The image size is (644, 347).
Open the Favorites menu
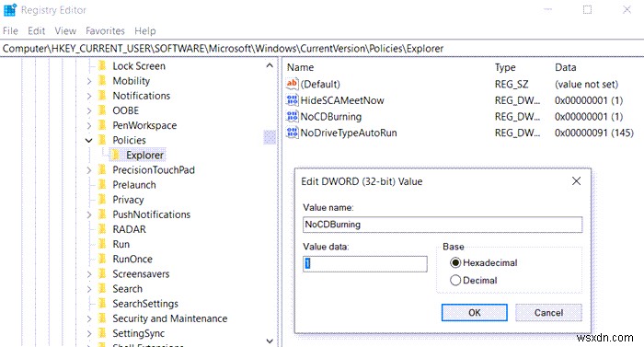point(105,31)
